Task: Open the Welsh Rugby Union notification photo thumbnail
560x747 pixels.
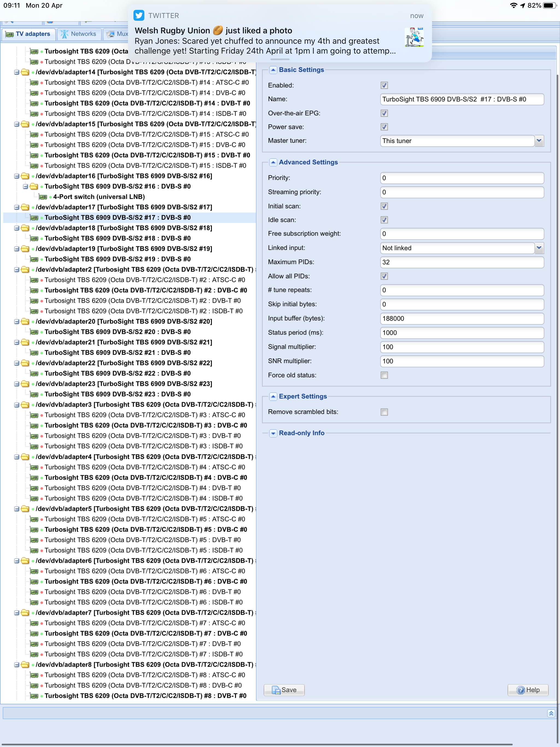Action: coord(414,37)
